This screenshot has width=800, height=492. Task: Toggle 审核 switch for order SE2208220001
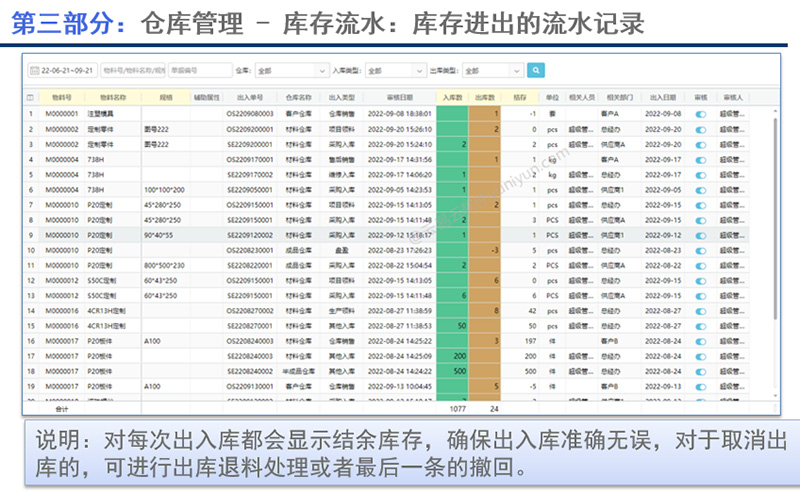(701, 266)
